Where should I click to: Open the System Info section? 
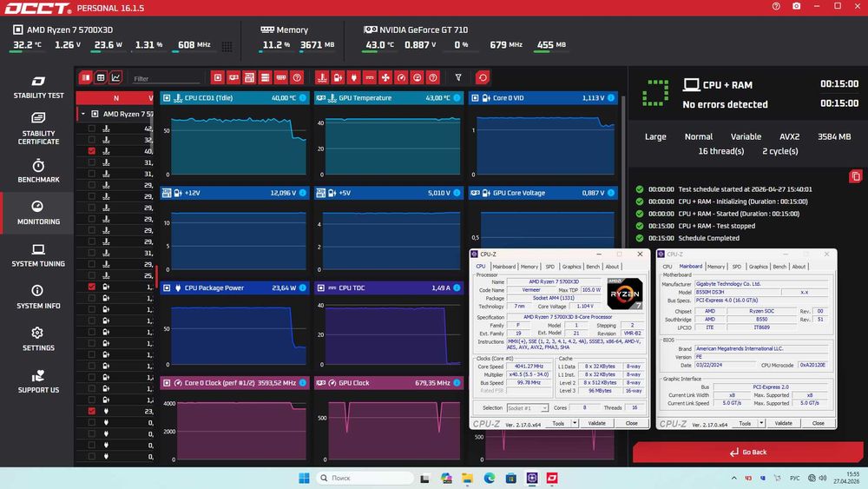(38, 297)
